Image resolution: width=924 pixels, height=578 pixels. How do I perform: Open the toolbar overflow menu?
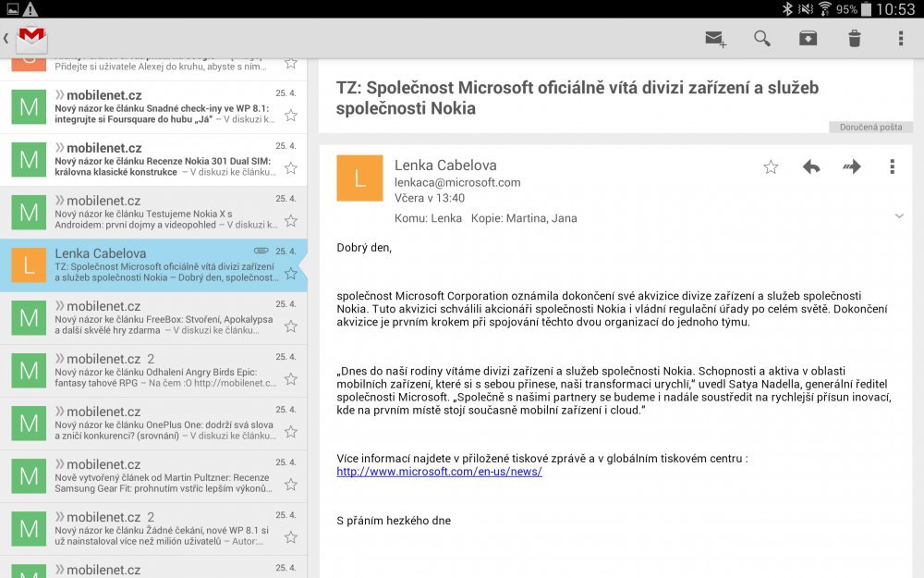coord(899,39)
